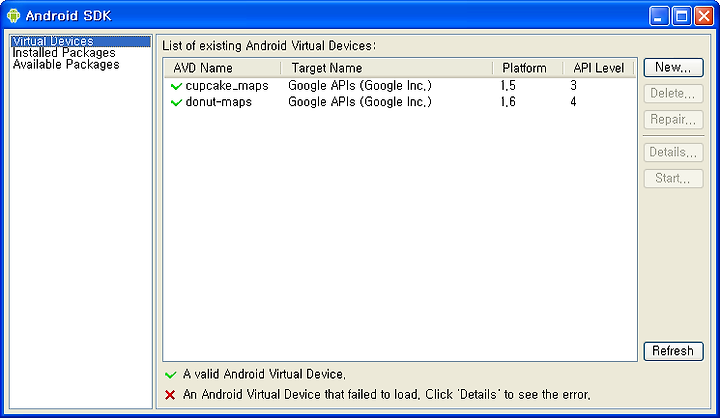720x418 pixels.
Task: Select the cupcake_maps device row
Action: coord(400,86)
